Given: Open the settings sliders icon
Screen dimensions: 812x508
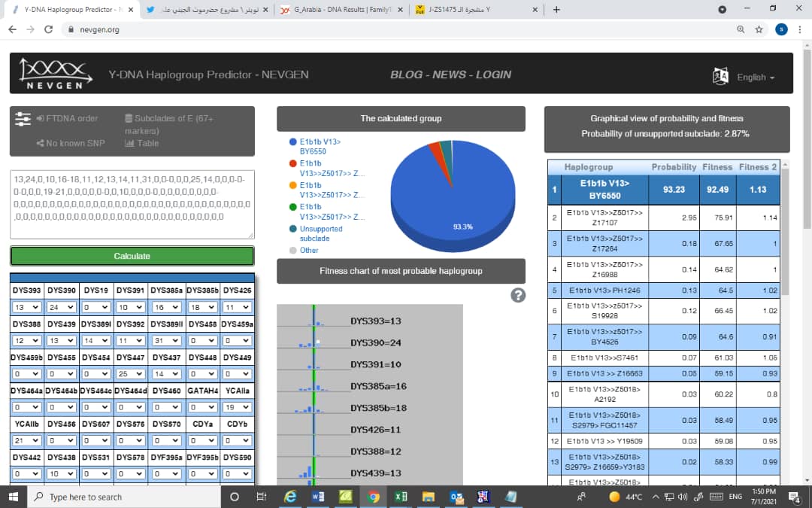Looking at the screenshot, I should click(23, 119).
